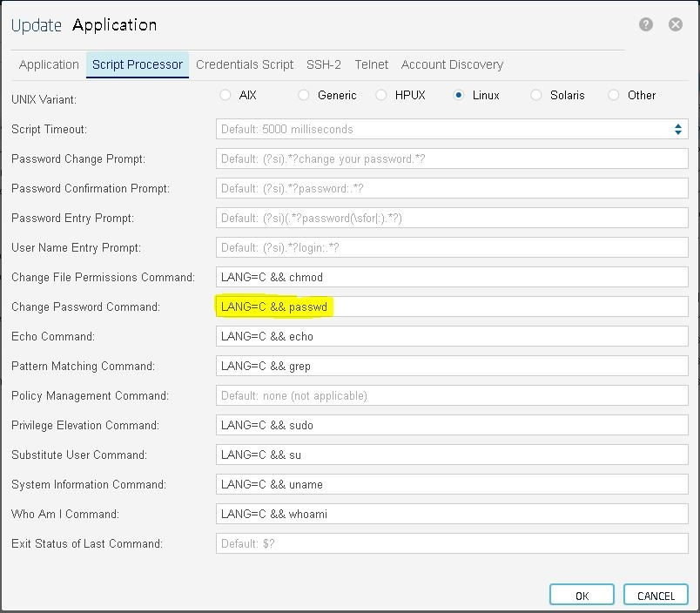Click the help question mark icon

click(x=646, y=24)
